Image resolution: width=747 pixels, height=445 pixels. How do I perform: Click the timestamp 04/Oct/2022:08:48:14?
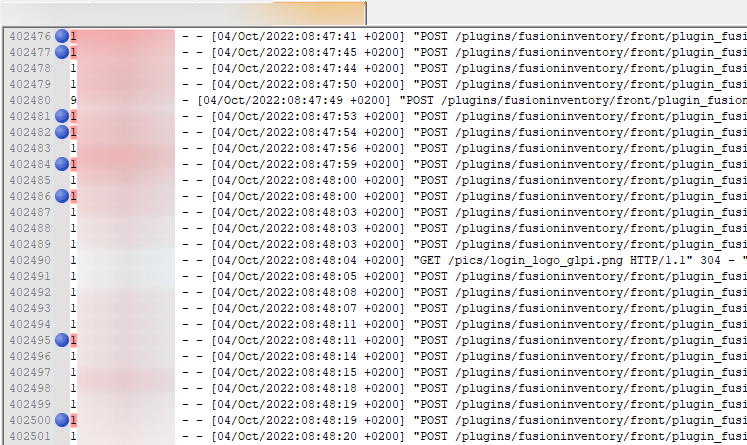(287, 356)
